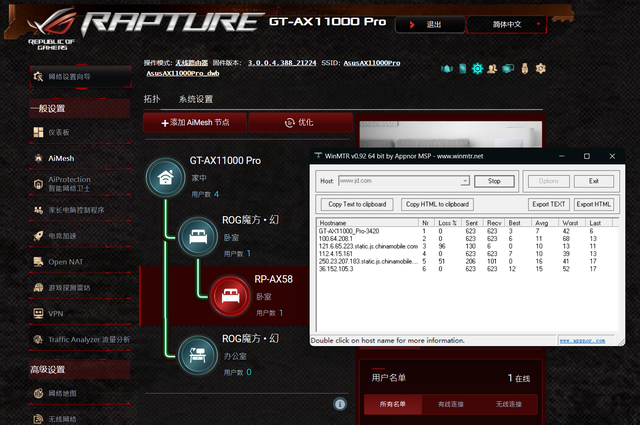This screenshot has width=640, height=425.
Task: Click 添加 AiMesh 节点 button
Action: point(195,122)
